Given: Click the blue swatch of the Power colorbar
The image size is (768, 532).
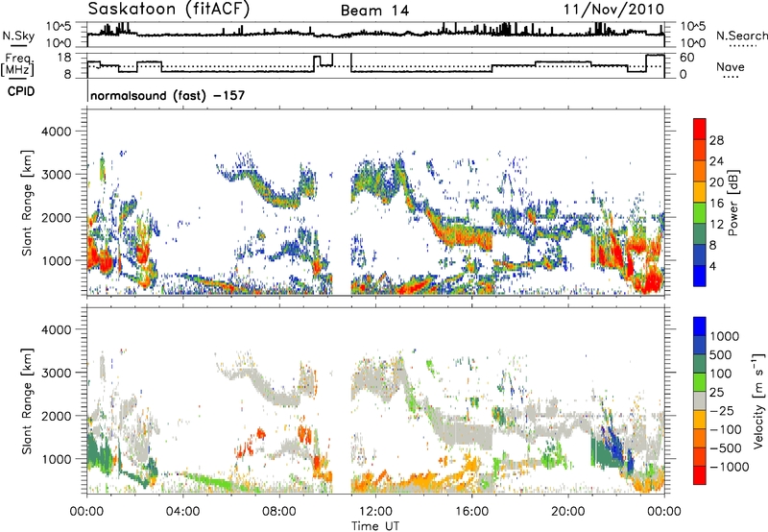Looking at the screenshot, I should [700, 276].
